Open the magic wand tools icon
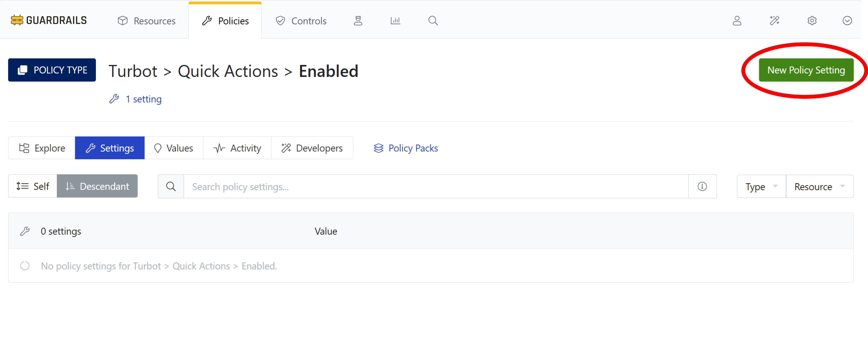The width and height of the screenshot is (868, 339). point(775,20)
